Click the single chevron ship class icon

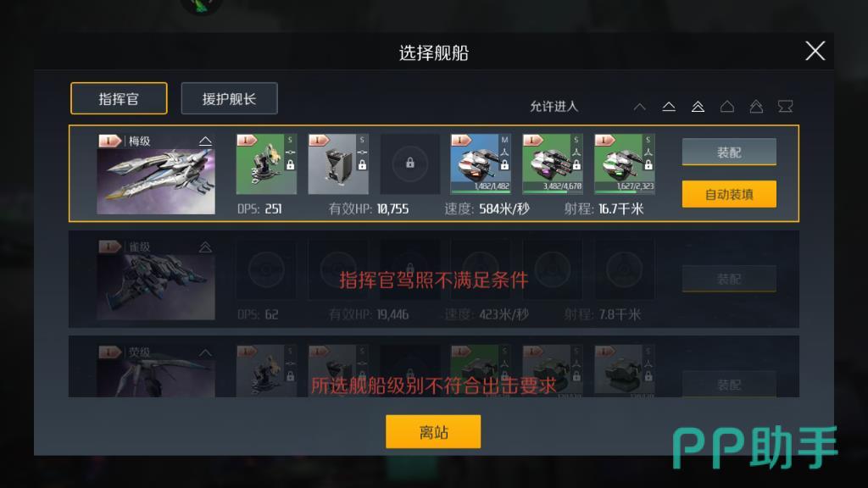(640, 106)
